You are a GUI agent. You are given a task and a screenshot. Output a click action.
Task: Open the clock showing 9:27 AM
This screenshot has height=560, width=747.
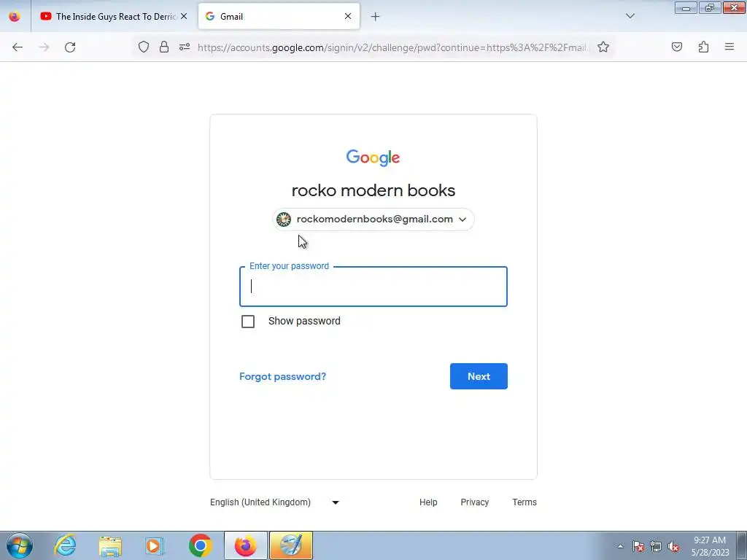coord(710,546)
